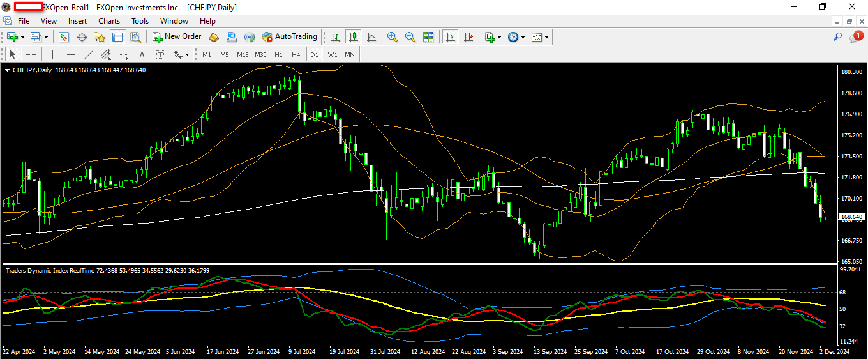
Task: Select the text 'A' tool
Action: [142, 54]
